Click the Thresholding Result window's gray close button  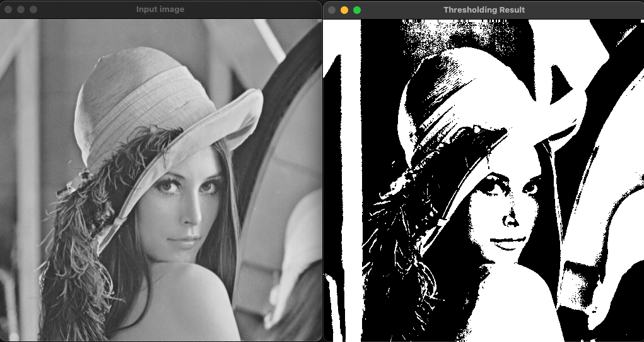click(332, 10)
